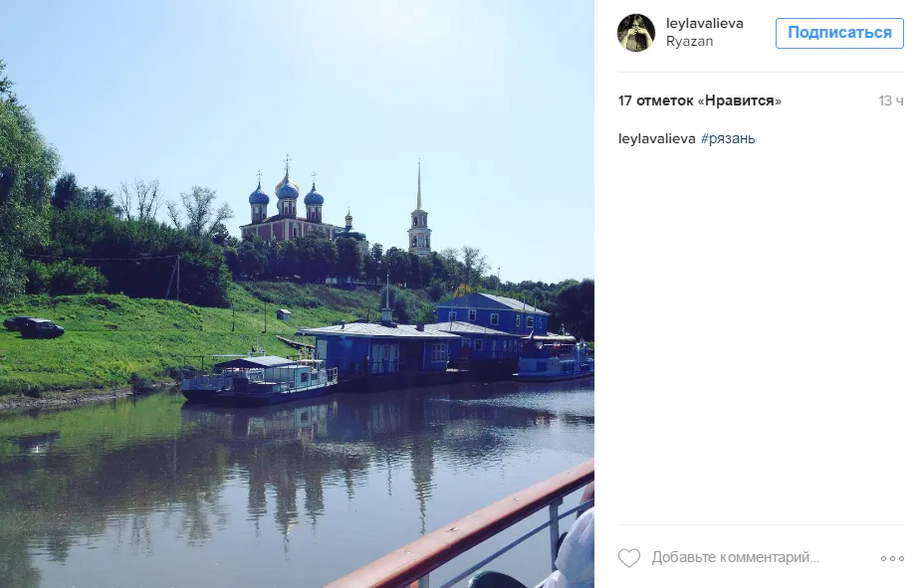Click the white boat docked at right

tap(556, 357)
